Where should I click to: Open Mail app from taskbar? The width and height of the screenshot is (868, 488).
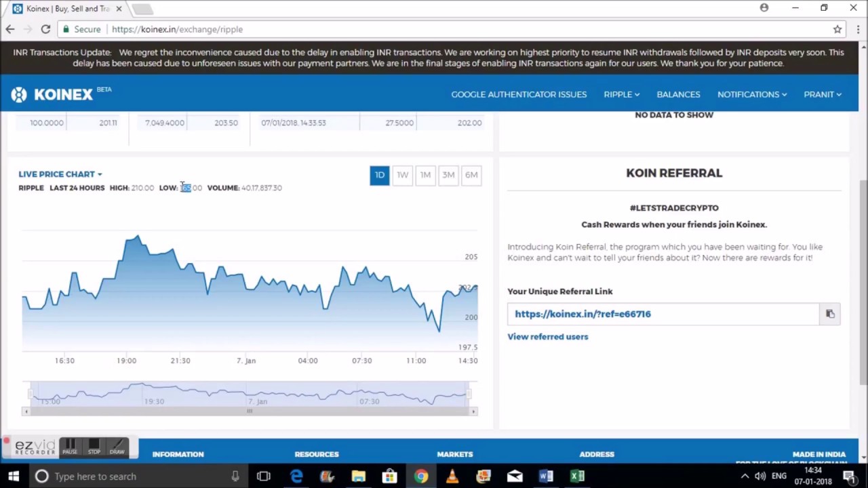pos(515,476)
